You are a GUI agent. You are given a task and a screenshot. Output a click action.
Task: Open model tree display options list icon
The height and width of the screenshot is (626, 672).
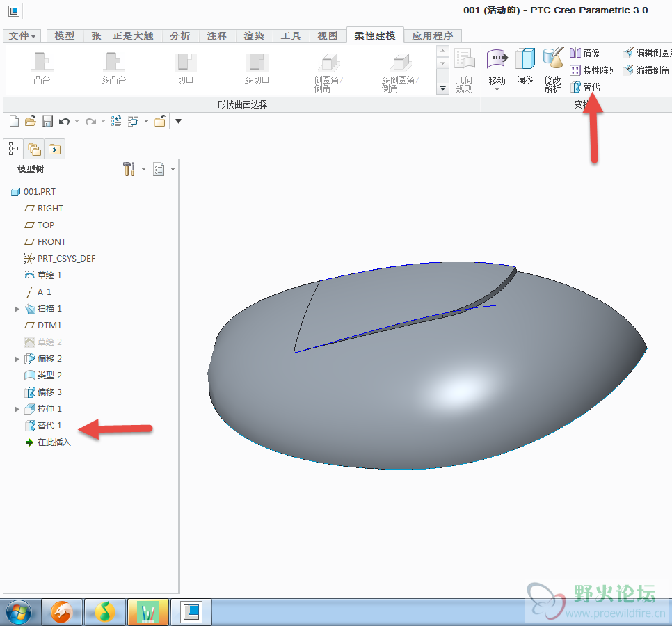point(159,169)
